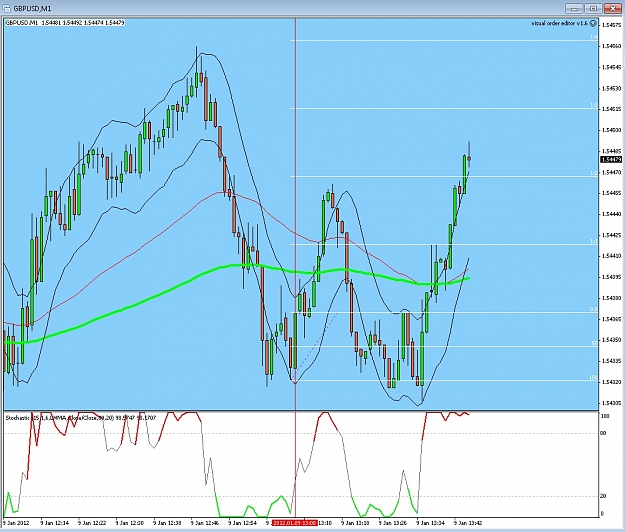Click the '9 Jan 12:14' time axis label
This screenshot has height=532, width=625.
(x=55, y=522)
